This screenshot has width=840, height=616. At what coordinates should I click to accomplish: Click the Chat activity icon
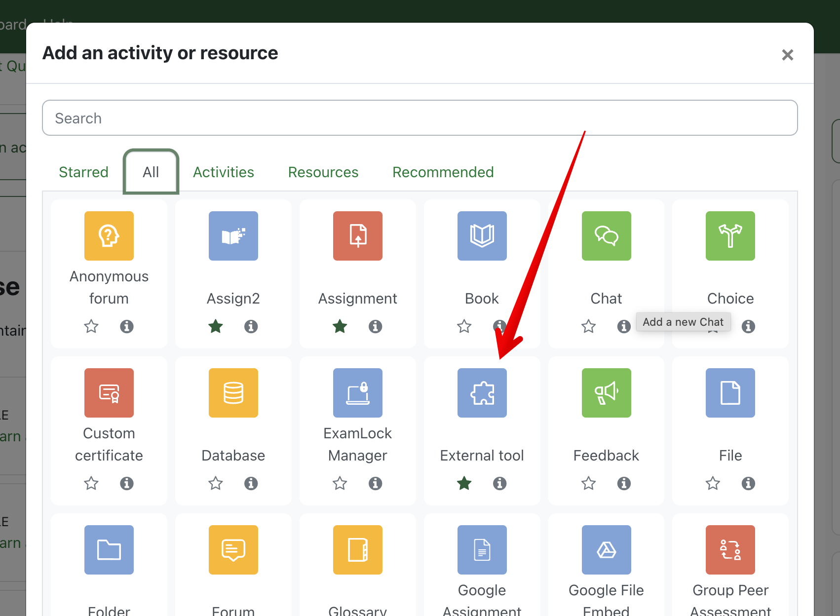tap(606, 236)
